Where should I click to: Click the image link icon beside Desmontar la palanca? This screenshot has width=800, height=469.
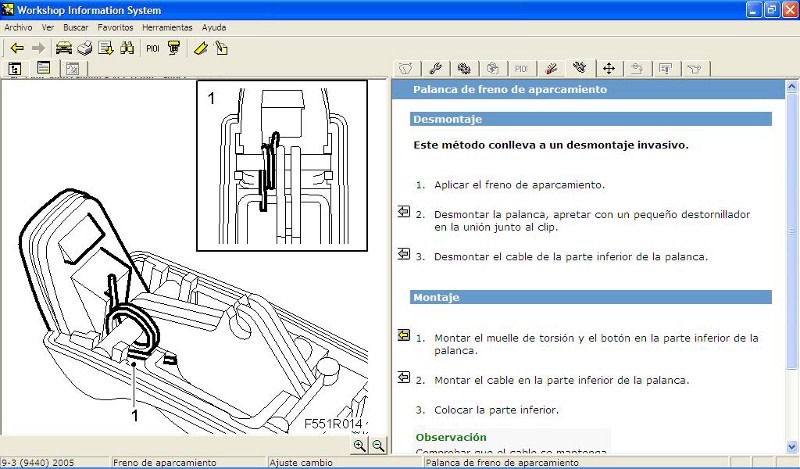coord(404,212)
